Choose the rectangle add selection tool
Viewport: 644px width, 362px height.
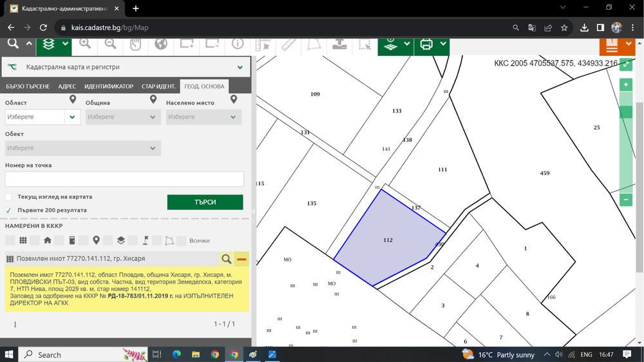[187, 44]
